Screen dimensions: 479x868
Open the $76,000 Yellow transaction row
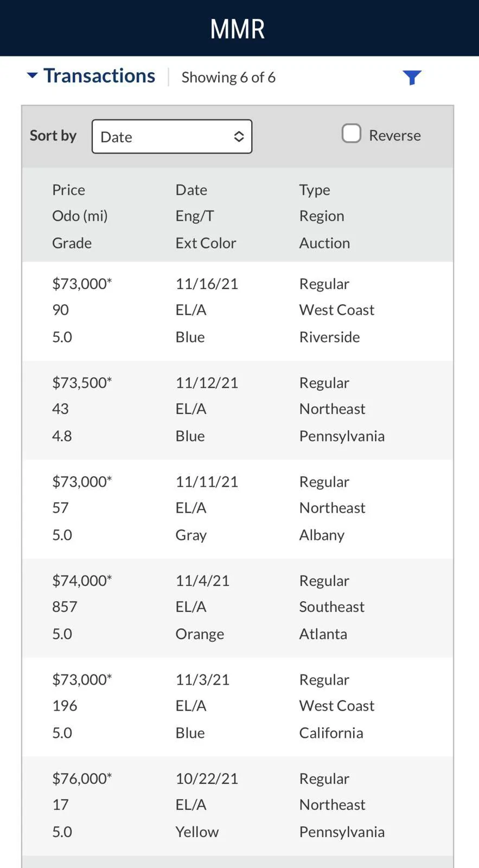(x=238, y=806)
